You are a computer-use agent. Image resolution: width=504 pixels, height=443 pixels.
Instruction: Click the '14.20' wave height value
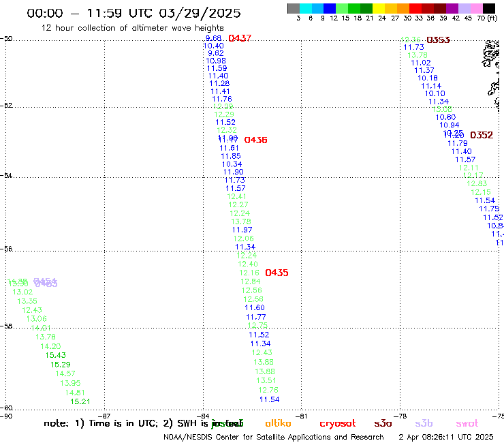[51, 346]
